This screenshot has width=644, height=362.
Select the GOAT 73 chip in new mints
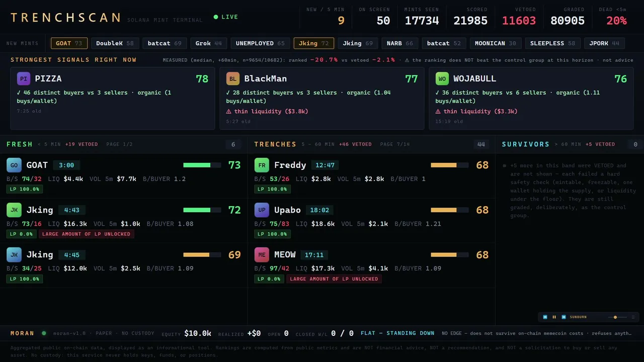[x=69, y=43]
